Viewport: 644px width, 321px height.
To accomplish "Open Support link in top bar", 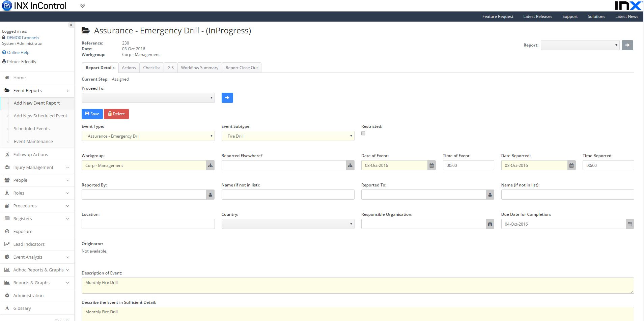I will coord(570,17).
